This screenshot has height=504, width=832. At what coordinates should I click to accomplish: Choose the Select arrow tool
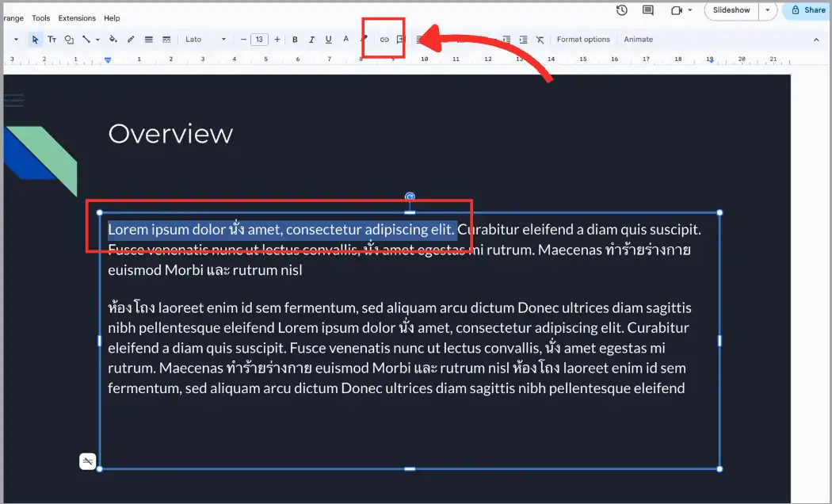(x=35, y=40)
